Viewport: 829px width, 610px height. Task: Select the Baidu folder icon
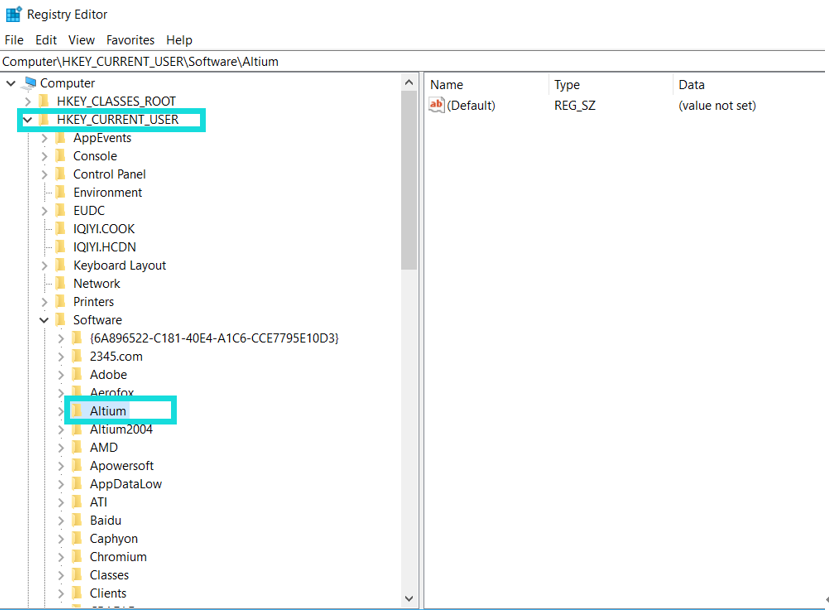77,520
